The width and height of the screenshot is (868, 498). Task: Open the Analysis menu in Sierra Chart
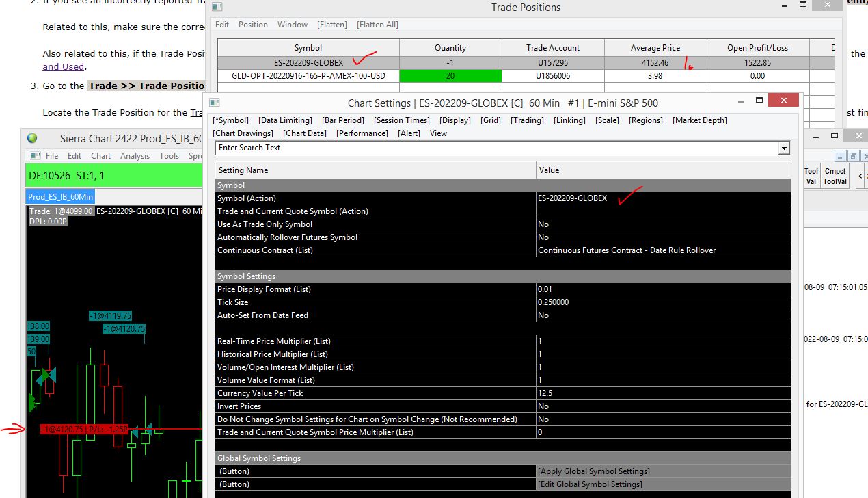pos(135,156)
